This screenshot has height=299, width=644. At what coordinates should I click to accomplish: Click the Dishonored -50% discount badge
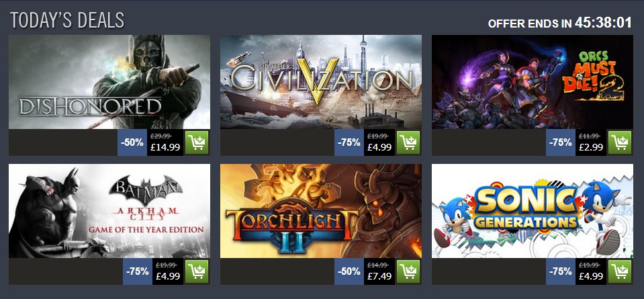(x=132, y=142)
